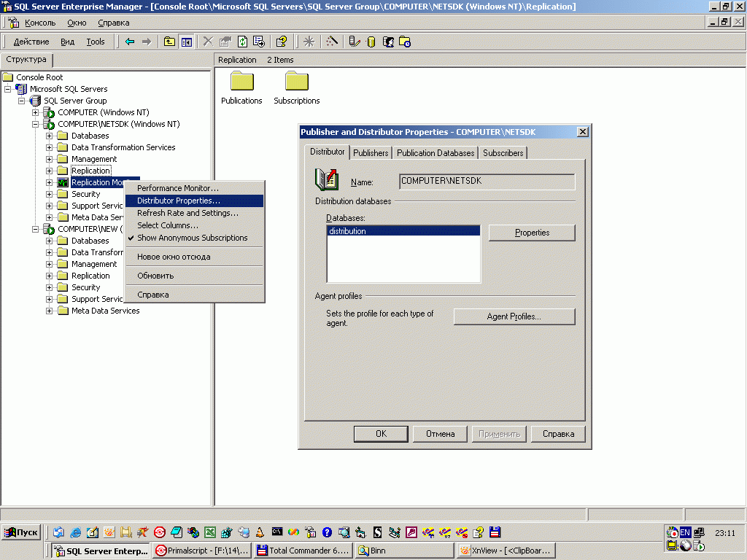The height and width of the screenshot is (560, 747).
Task: Click the Export list toolbar icon
Action: tap(259, 42)
